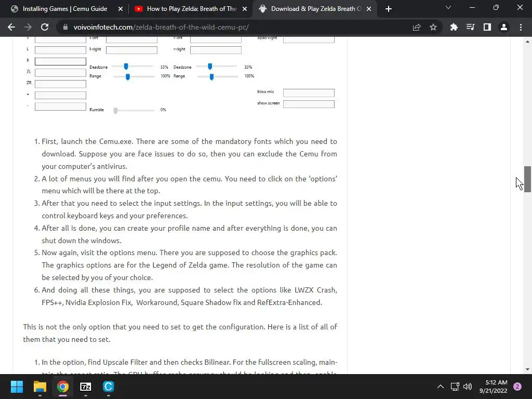This screenshot has height=399, width=532.
Task: Click the ZR button mapping field
Action: pyautogui.click(x=60, y=84)
